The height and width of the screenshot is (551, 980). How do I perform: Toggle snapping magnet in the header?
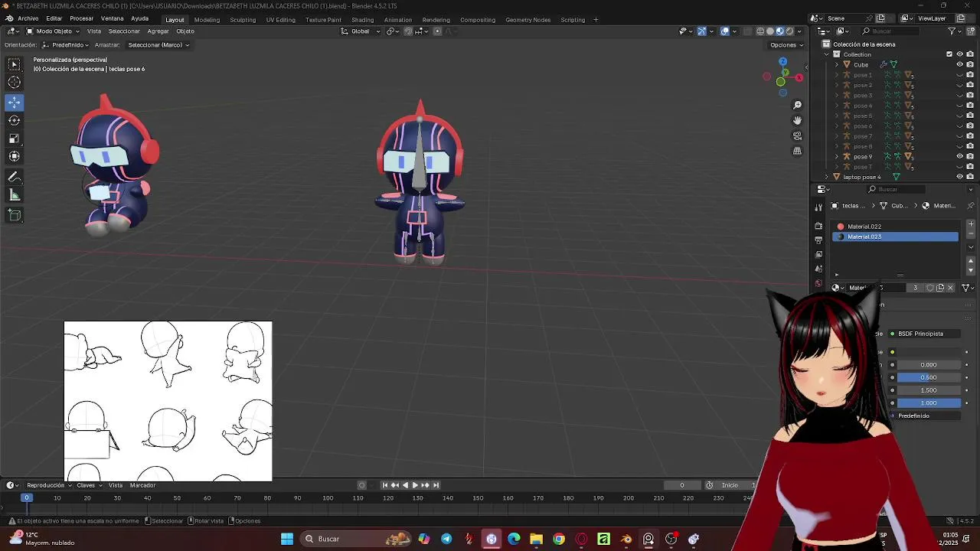pos(408,31)
